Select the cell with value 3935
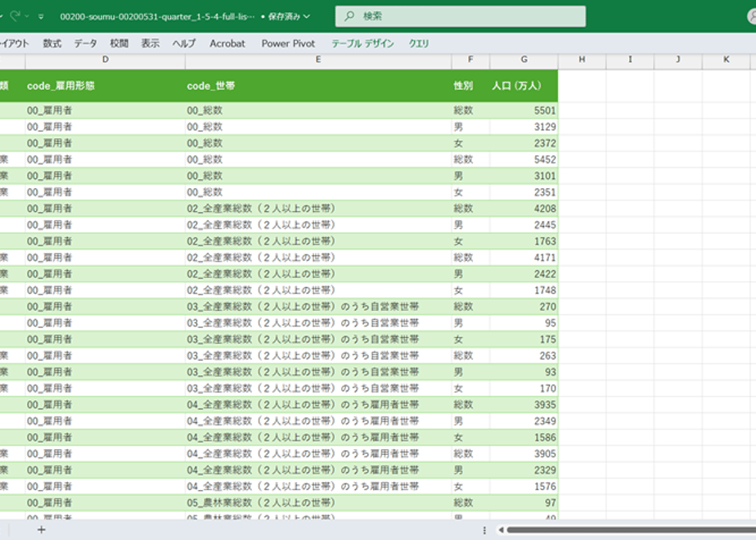 coord(524,405)
